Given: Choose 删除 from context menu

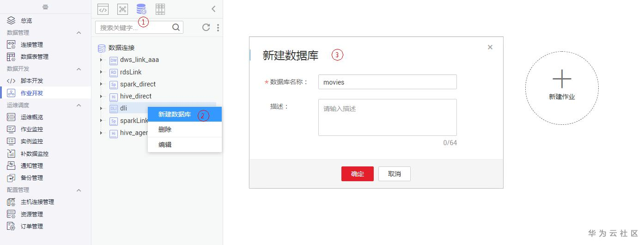Looking at the screenshot, I should pyautogui.click(x=185, y=129).
